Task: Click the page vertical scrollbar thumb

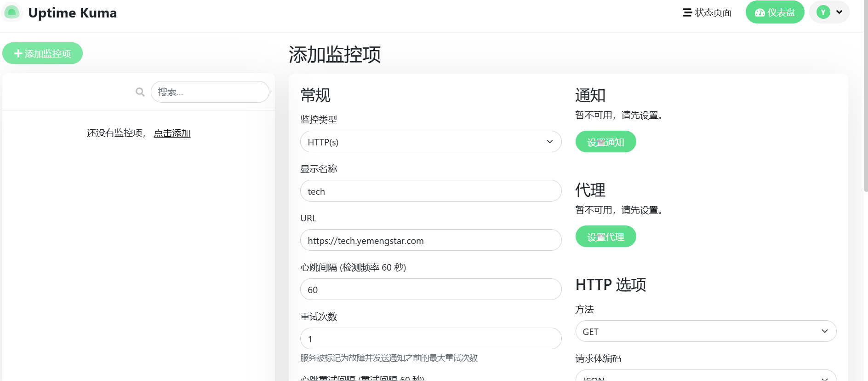Action: tap(865, 97)
